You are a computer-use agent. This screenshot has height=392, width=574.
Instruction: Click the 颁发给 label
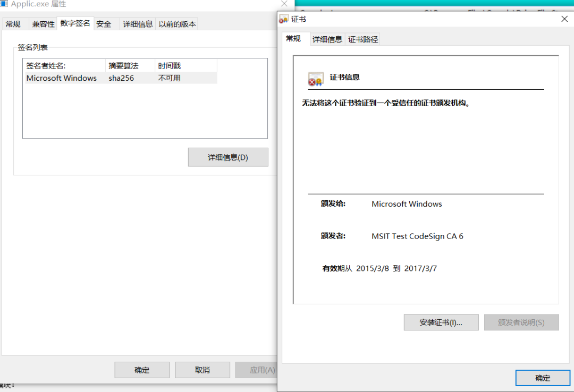tap(333, 203)
